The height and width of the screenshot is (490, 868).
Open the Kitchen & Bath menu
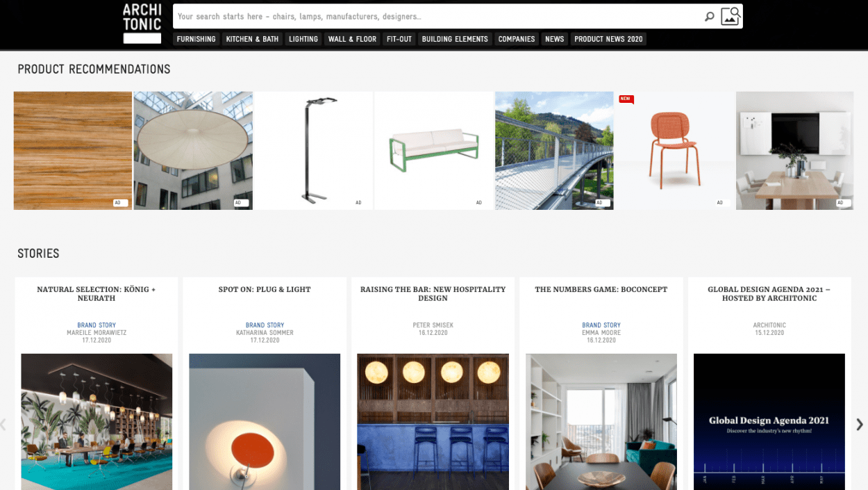[252, 39]
